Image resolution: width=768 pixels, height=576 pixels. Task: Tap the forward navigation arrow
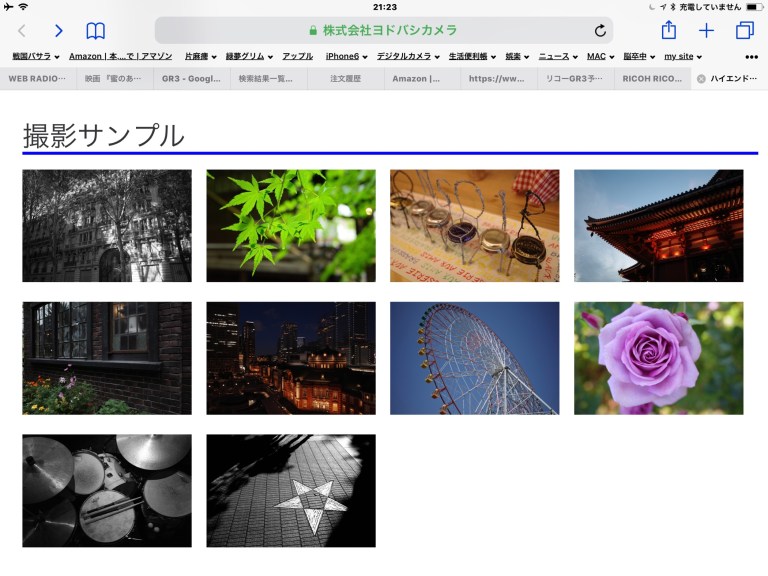tap(59, 31)
